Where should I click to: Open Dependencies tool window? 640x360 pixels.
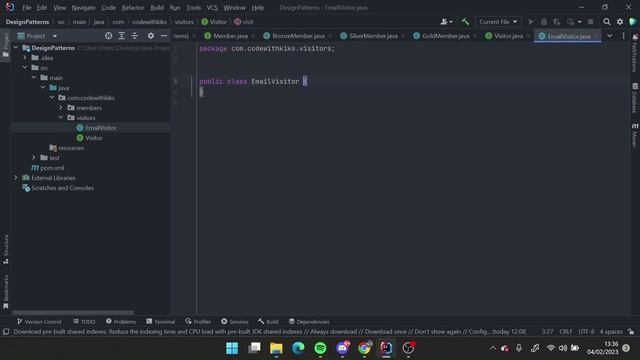309,322
